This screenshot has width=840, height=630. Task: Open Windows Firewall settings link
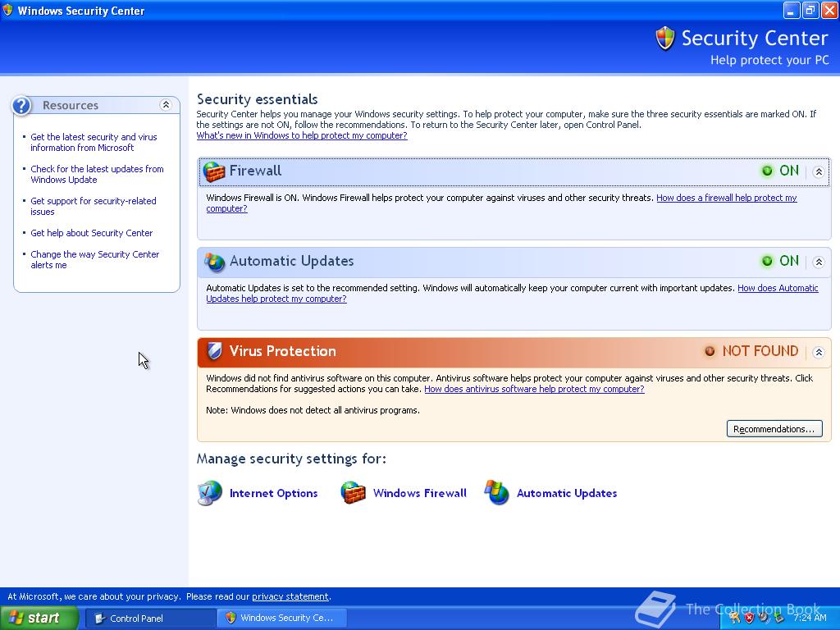point(419,493)
